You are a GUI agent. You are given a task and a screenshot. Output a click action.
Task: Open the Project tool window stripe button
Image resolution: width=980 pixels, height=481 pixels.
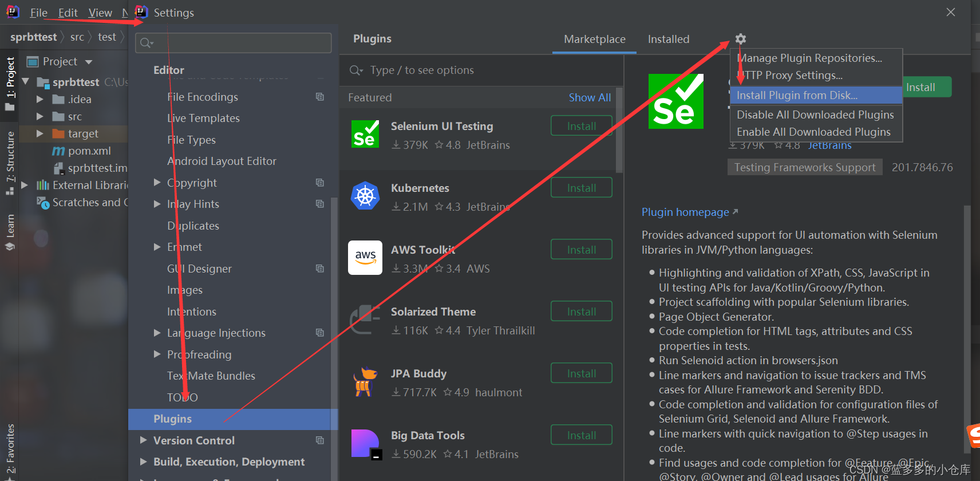pos(10,84)
